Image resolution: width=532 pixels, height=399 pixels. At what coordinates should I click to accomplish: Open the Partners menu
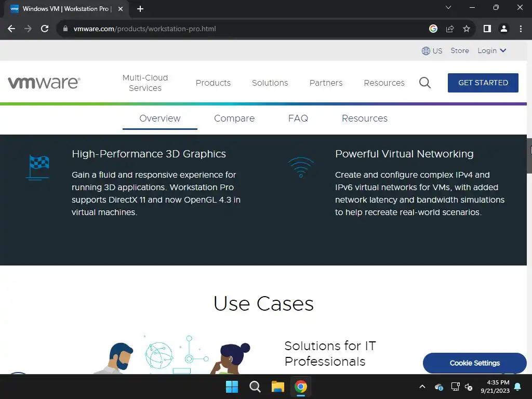(x=326, y=83)
